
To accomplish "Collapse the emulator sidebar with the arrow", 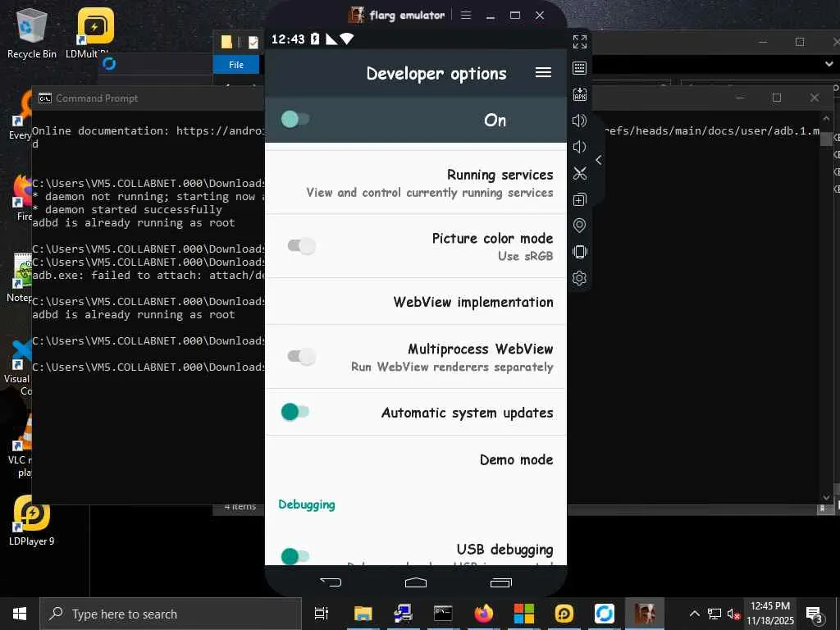I will pos(598,160).
